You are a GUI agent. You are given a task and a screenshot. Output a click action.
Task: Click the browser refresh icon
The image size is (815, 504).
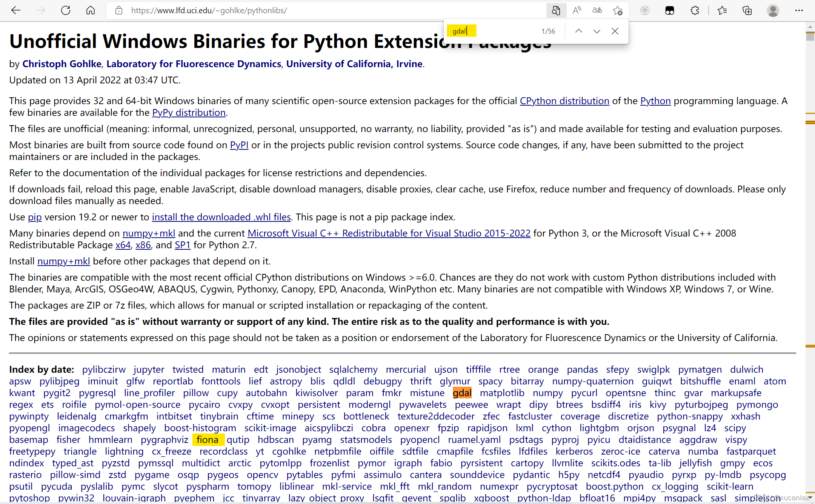pos(66,11)
